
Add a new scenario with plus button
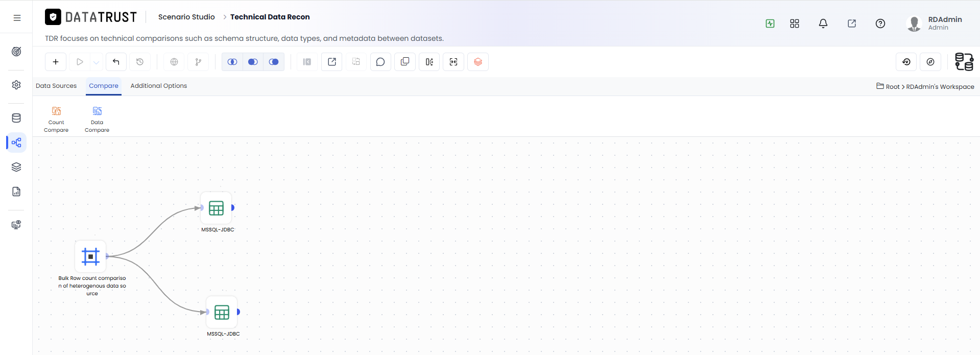56,62
